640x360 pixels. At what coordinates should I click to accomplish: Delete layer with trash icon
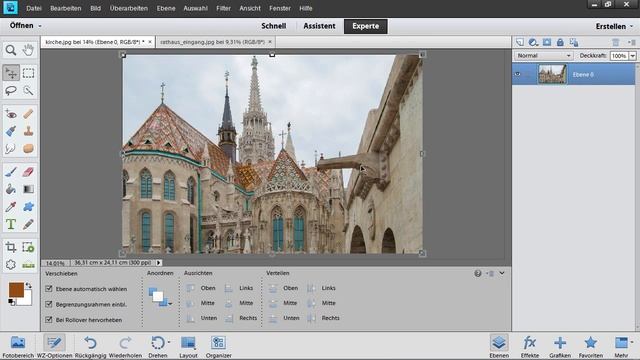click(x=616, y=42)
